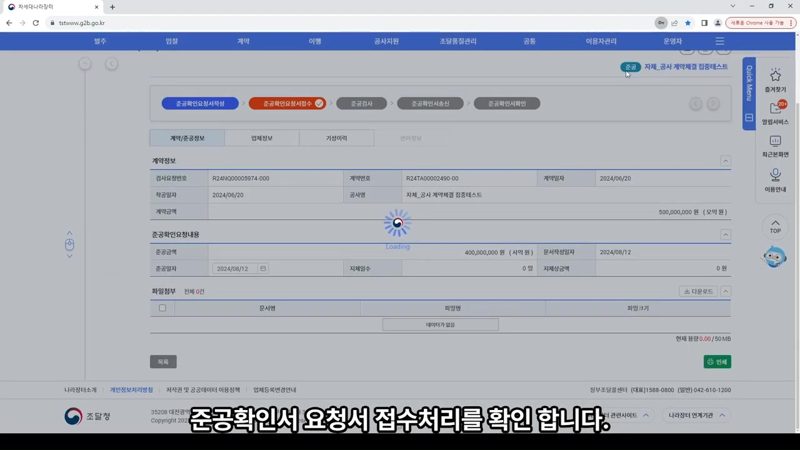Screen dimensions: 800x450
Task: Open the browser side panel icon
Action: 704,23
